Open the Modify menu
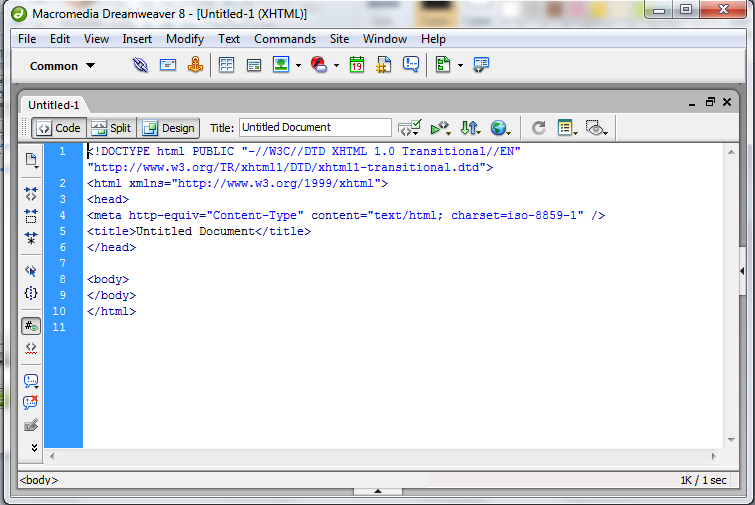Viewport: 755px width, 505px height. point(185,39)
